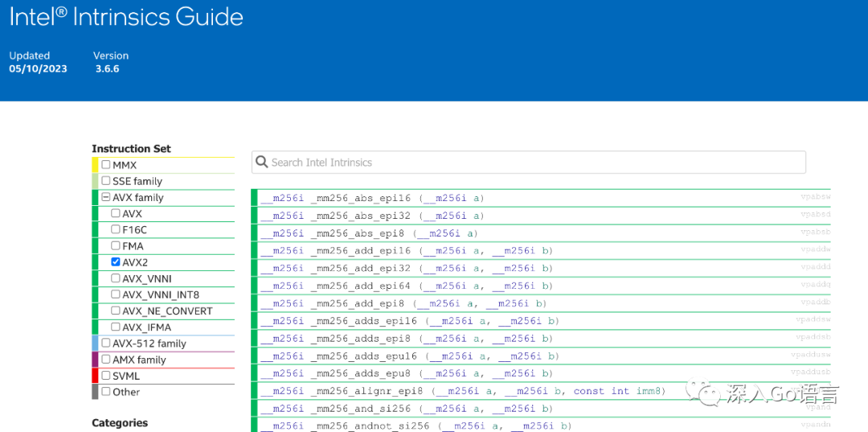This screenshot has height=432, width=868.
Task: Focus the Search Intel Intrinsics field
Action: 529,163
